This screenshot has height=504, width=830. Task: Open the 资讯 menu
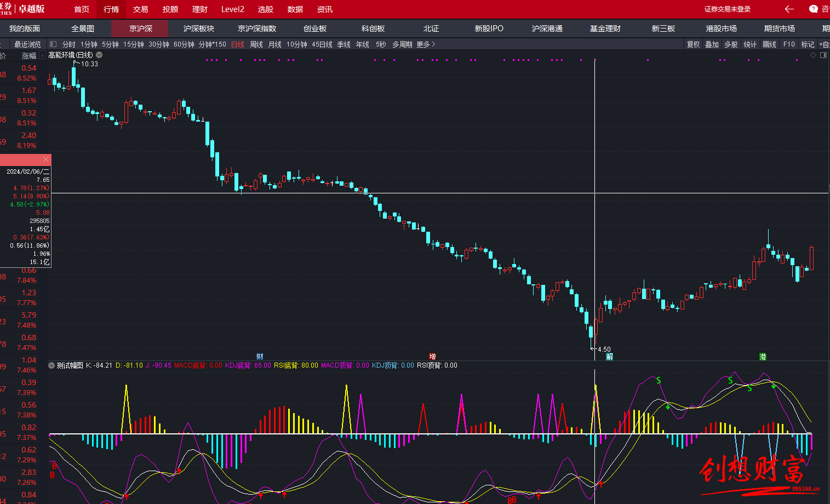pyautogui.click(x=325, y=9)
